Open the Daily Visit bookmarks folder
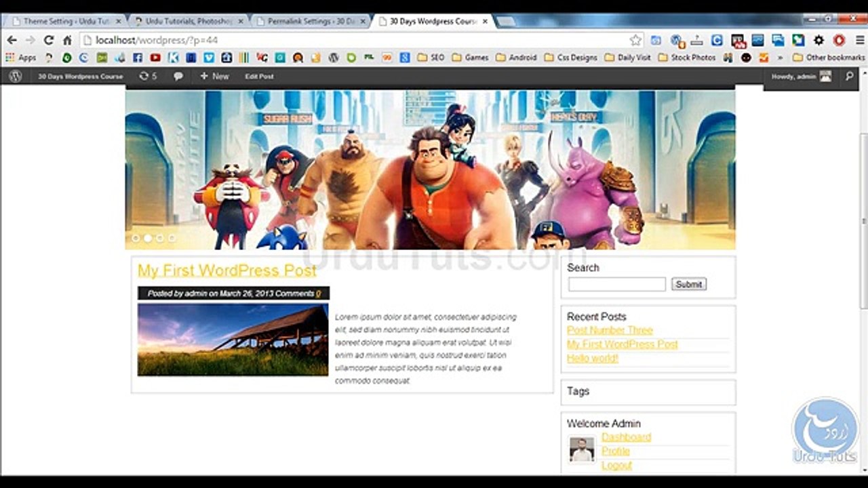 coord(628,58)
